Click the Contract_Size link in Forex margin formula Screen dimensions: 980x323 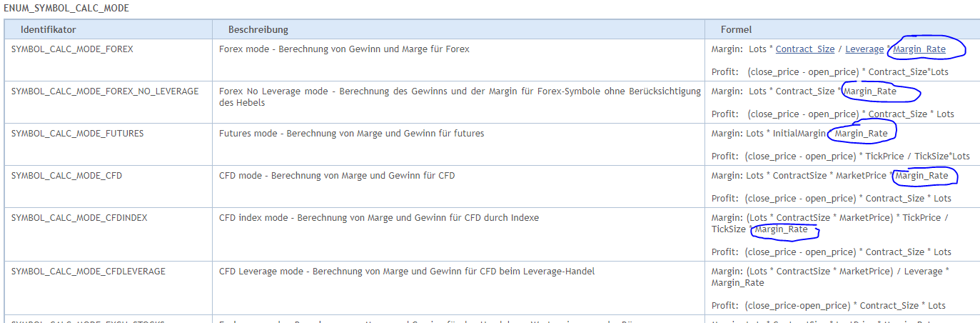tap(804, 49)
